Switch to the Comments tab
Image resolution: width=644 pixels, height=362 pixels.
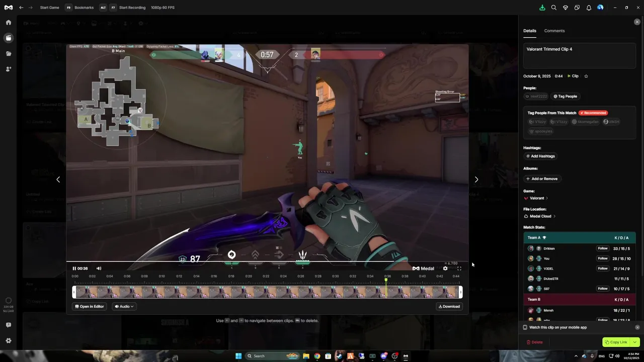(554, 31)
